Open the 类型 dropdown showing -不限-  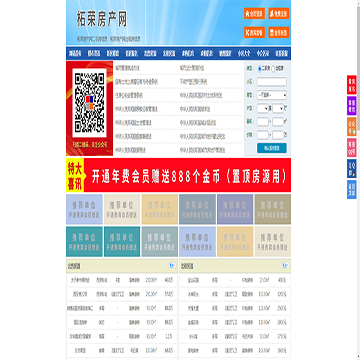[272, 95]
